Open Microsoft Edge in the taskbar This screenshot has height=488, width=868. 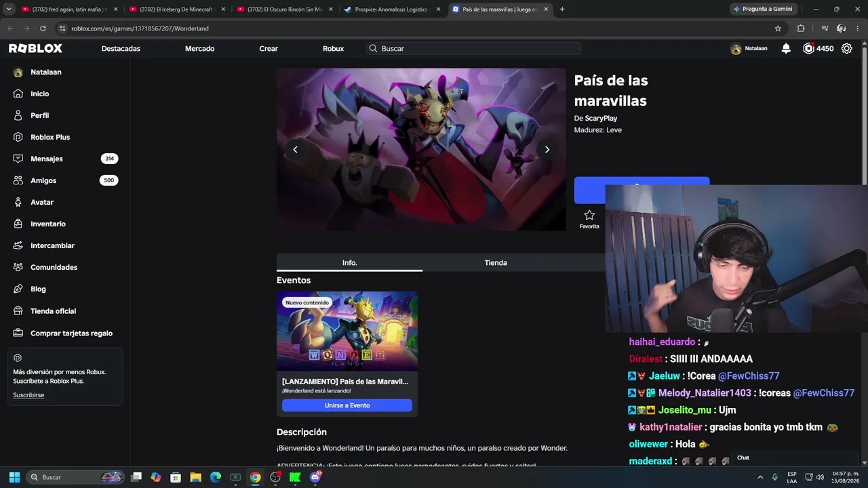click(216, 477)
